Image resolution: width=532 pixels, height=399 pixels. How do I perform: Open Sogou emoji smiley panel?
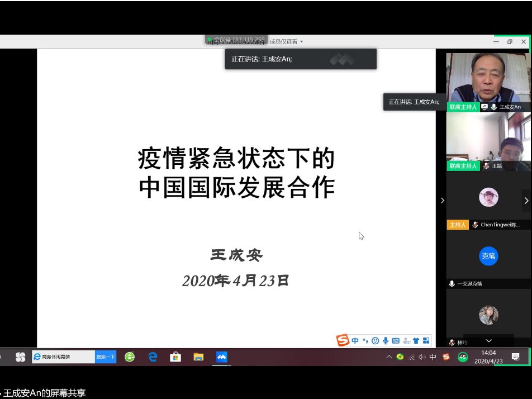[376, 340]
